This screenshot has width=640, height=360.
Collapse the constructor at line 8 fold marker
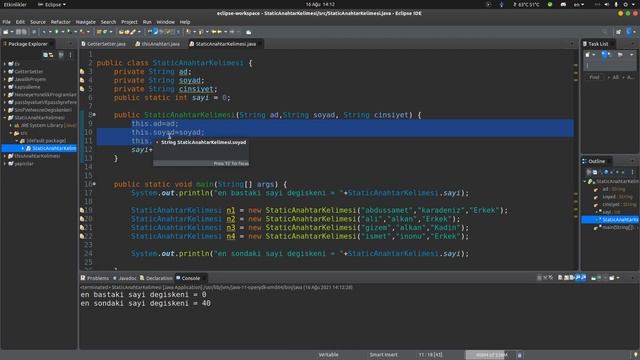tap(94, 115)
